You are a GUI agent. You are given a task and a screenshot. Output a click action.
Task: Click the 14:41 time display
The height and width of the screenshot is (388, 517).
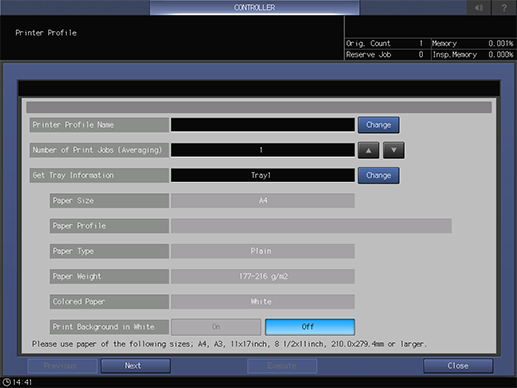(x=22, y=382)
